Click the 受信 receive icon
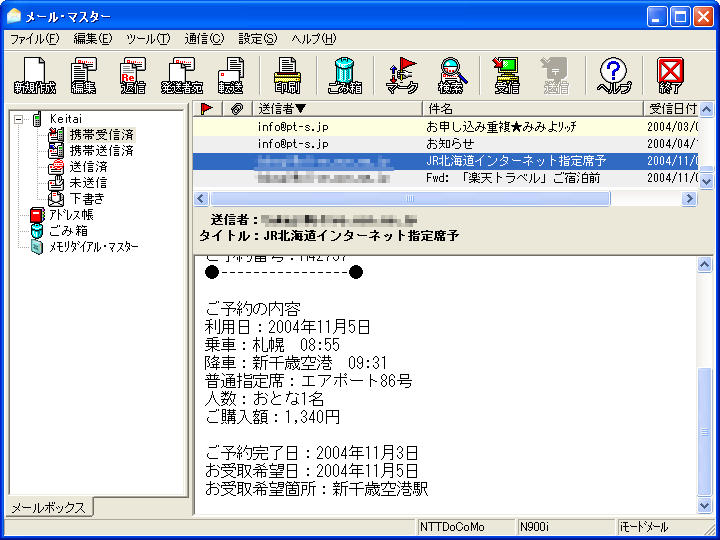The image size is (720, 540). click(x=507, y=76)
